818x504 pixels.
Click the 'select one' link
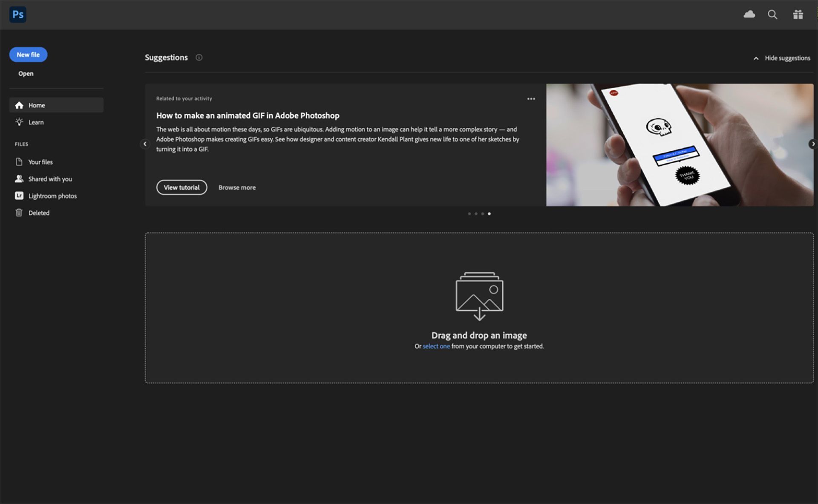[436, 346]
